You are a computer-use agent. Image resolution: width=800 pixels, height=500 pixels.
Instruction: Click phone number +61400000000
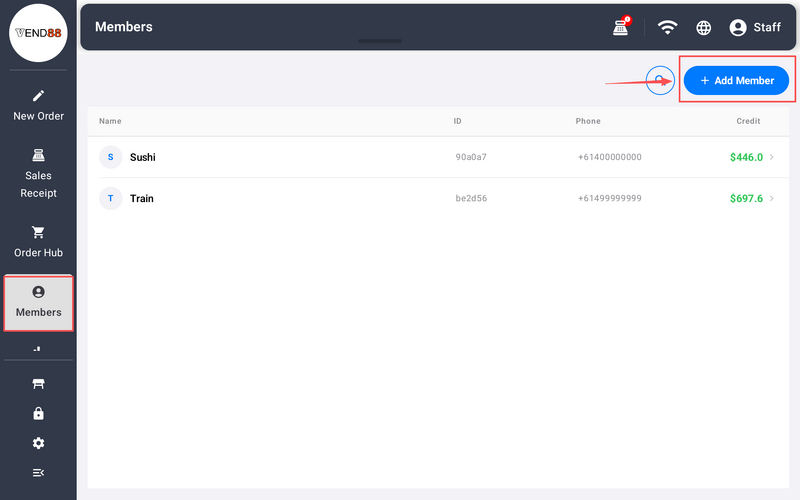tap(610, 157)
